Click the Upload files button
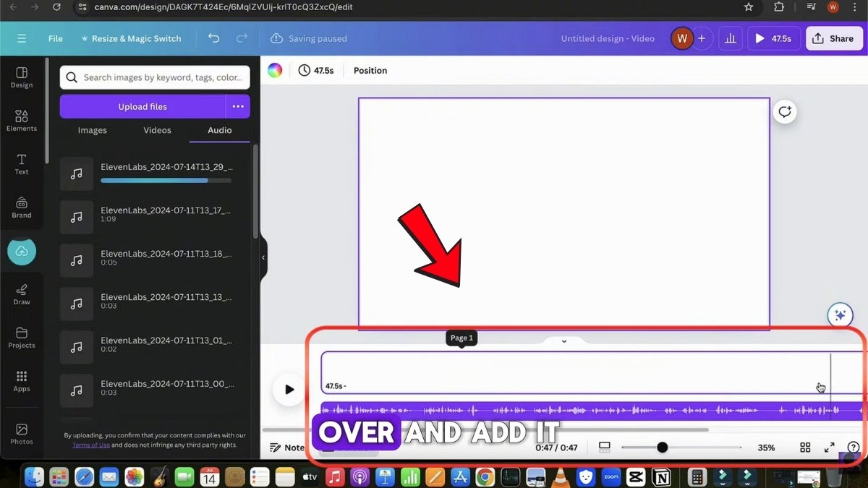The height and width of the screenshot is (488, 868). click(142, 106)
